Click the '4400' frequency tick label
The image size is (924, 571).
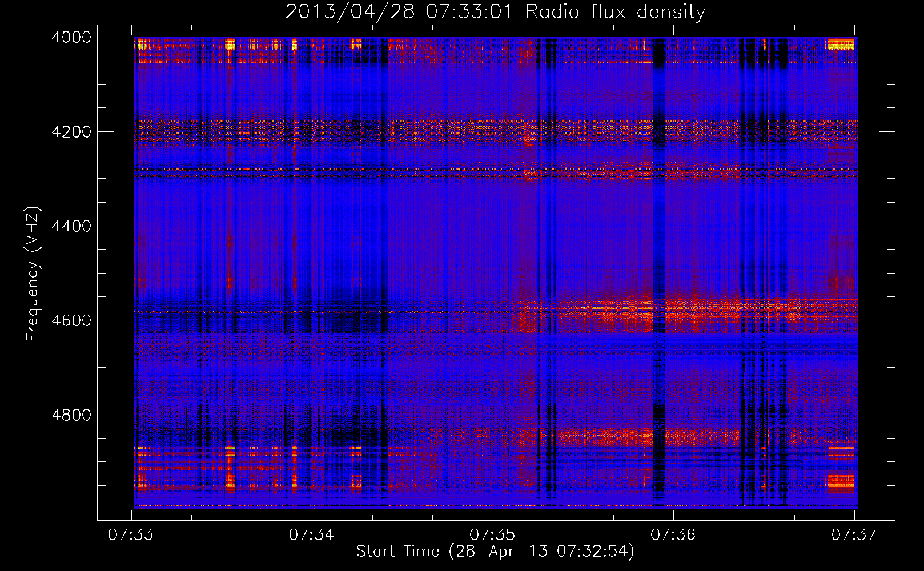(x=71, y=226)
